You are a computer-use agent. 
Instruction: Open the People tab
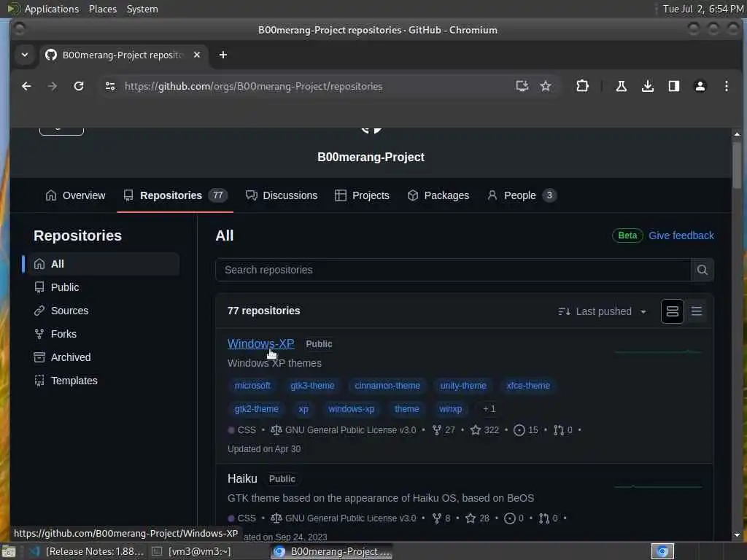(522, 195)
